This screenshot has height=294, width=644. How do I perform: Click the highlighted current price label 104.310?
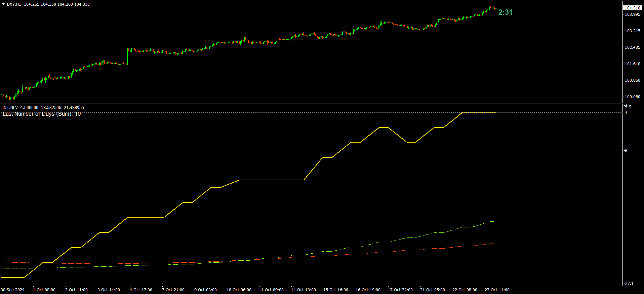(x=632, y=8)
